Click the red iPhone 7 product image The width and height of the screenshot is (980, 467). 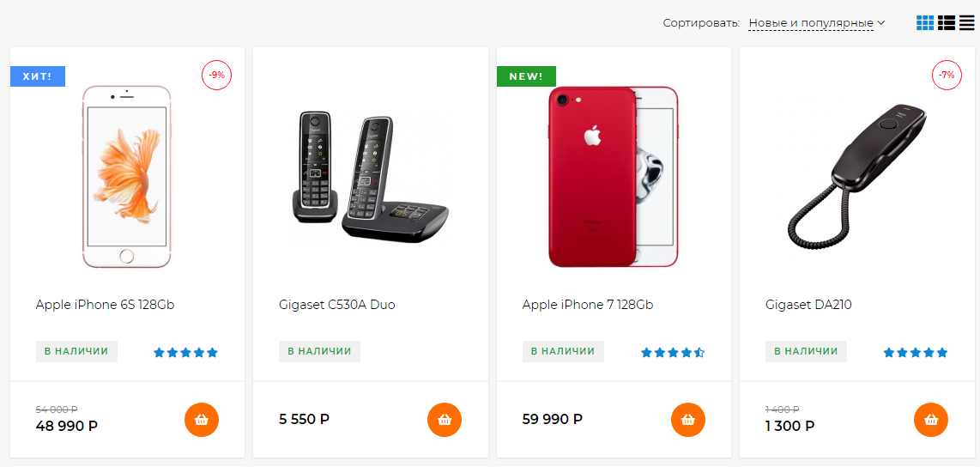[613, 176]
